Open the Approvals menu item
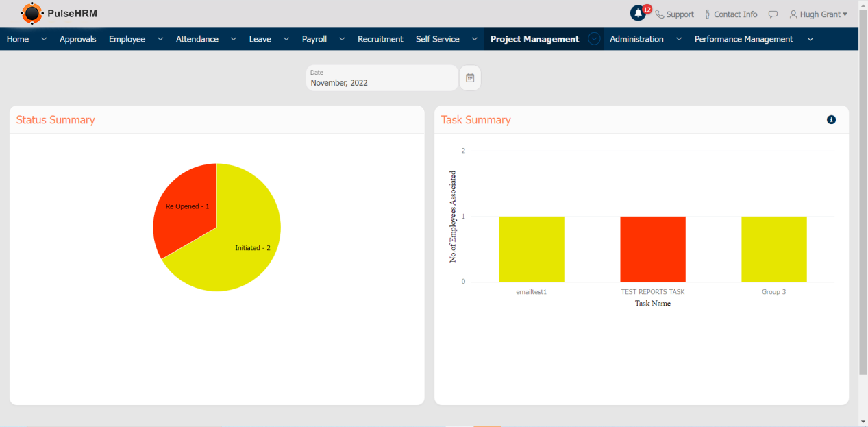The image size is (868, 427). 77,39
